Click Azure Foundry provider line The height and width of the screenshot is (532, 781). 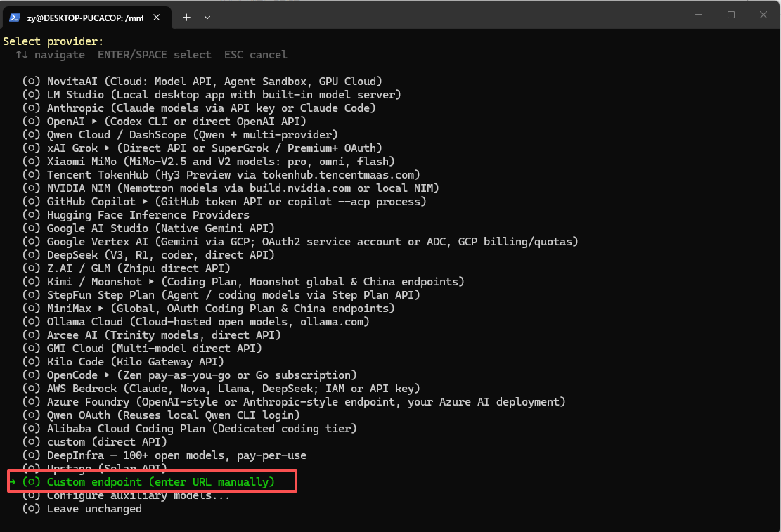[294, 402]
